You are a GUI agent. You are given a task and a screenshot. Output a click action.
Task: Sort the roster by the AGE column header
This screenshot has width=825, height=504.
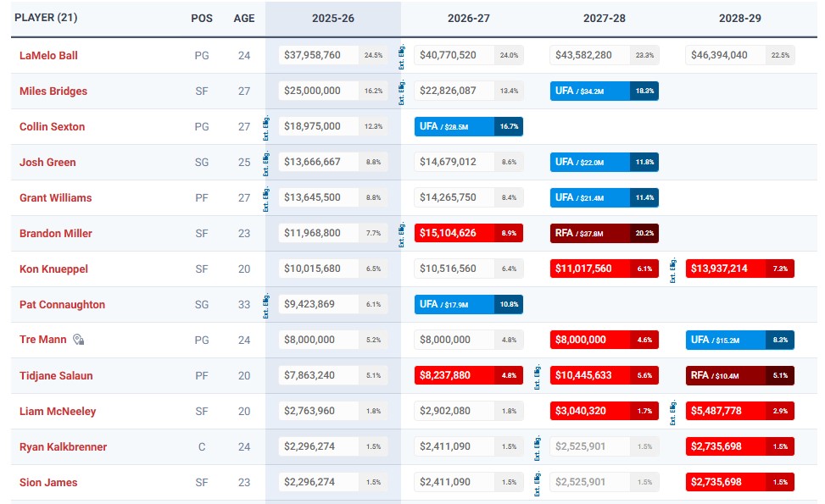pos(244,18)
